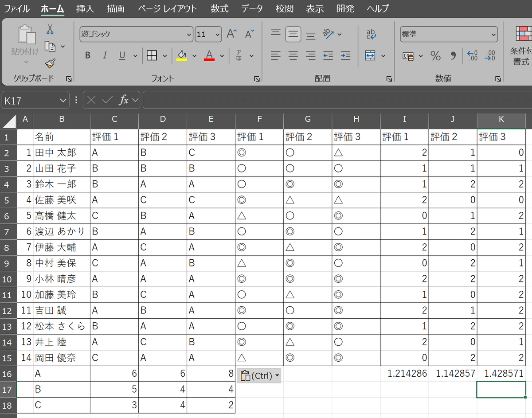
Task: Click the Insert Function fx icon
Action: tap(124, 100)
